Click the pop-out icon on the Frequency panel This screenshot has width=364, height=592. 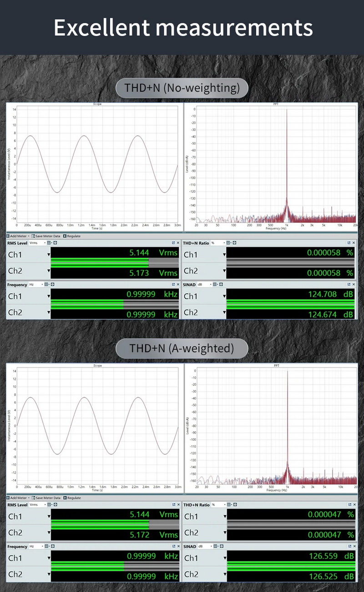(x=172, y=285)
